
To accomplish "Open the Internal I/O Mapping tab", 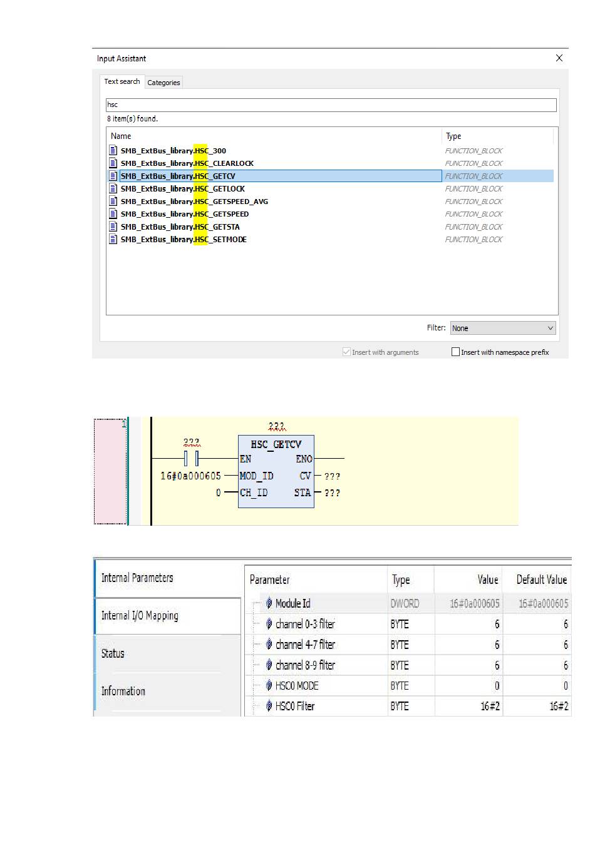I will pos(167,616).
